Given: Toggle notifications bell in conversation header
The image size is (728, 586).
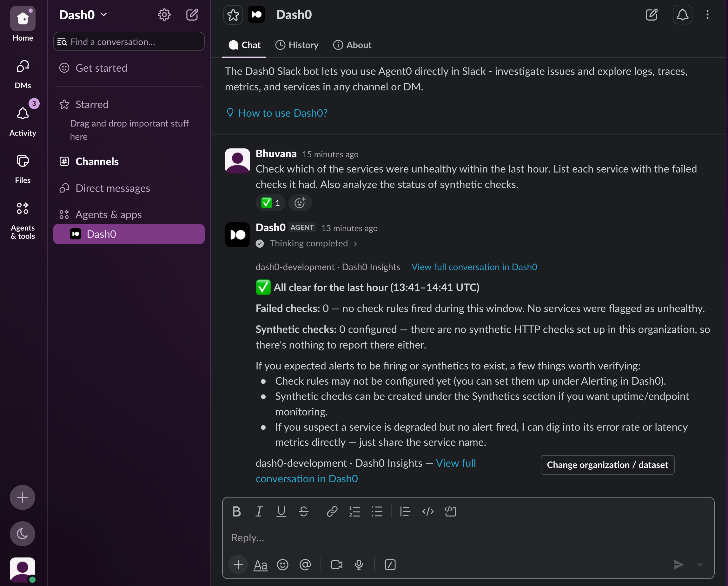Looking at the screenshot, I should tap(682, 15).
